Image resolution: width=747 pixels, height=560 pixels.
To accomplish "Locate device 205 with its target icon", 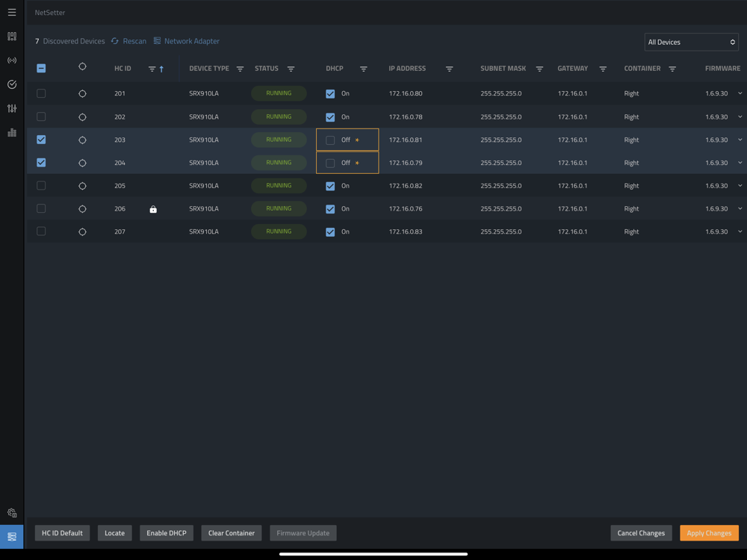I will pyautogui.click(x=82, y=186).
